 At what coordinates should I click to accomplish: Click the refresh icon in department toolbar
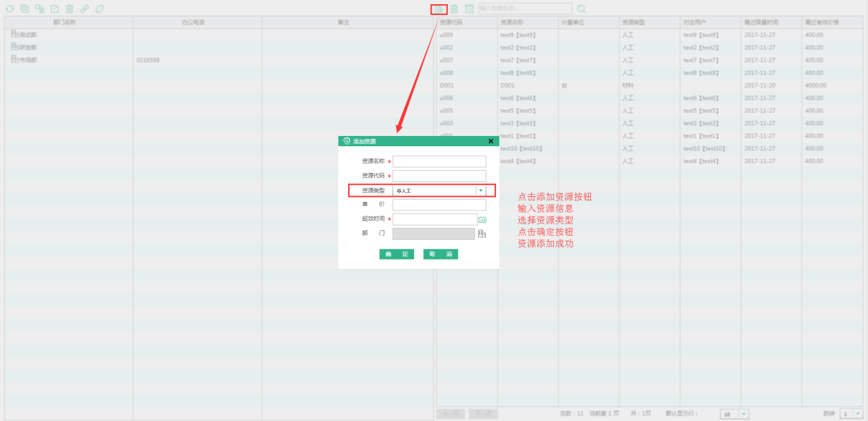click(9, 9)
